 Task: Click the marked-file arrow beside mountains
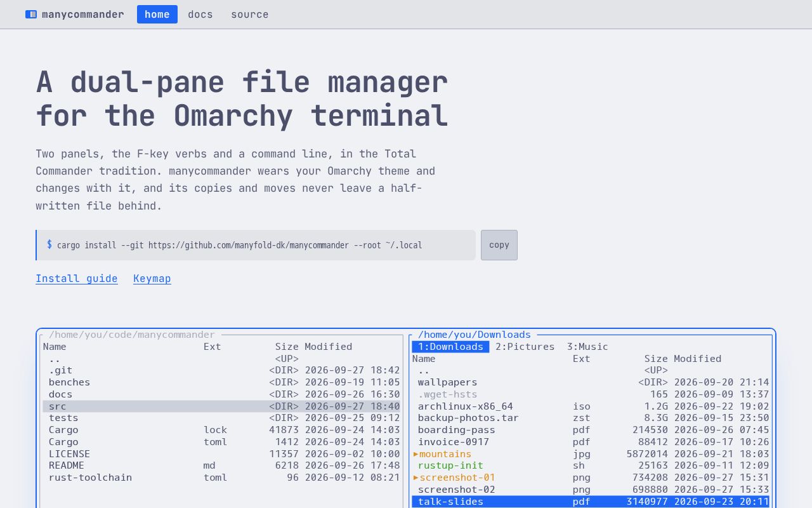(x=416, y=454)
